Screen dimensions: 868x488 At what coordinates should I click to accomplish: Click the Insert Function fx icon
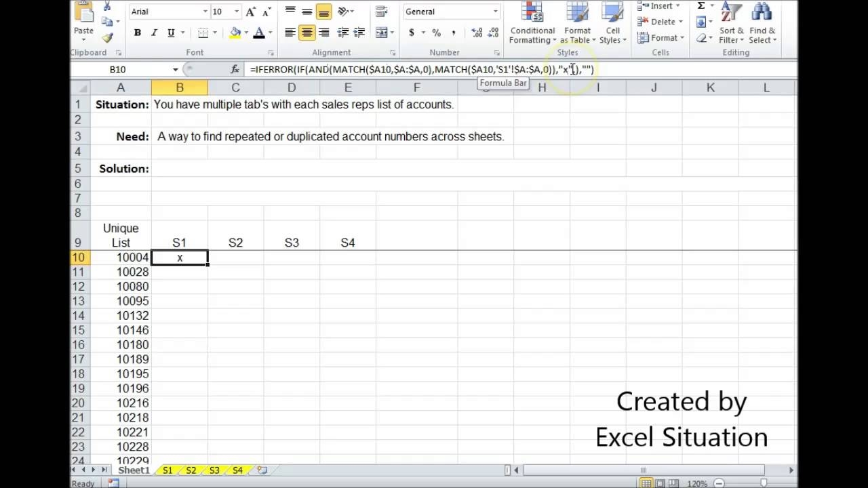(x=235, y=69)
